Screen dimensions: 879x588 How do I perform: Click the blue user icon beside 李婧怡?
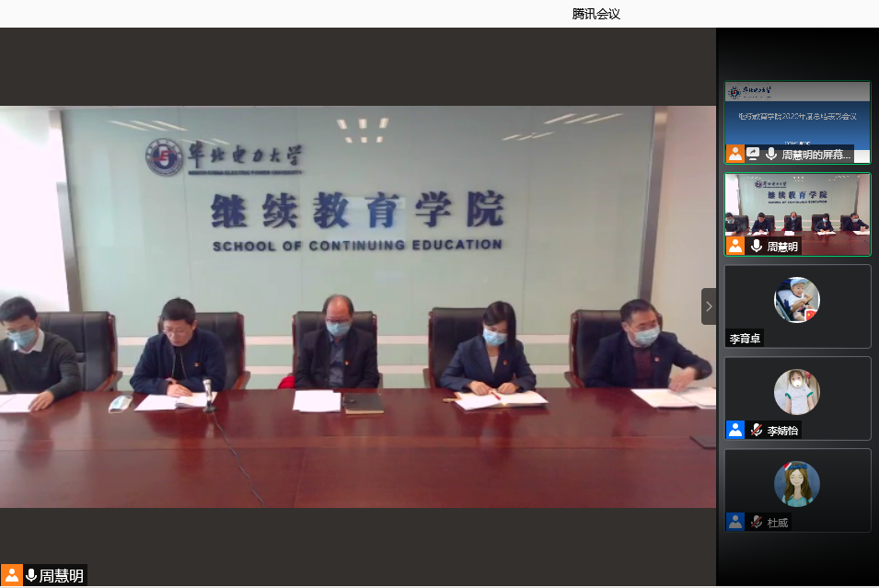[x=734, y=430]
